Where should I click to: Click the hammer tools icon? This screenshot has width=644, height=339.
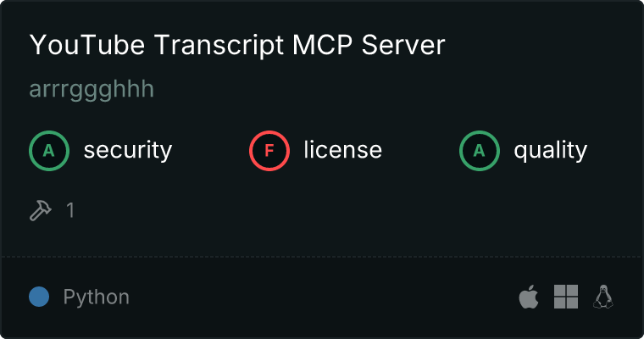coord(41,210)
